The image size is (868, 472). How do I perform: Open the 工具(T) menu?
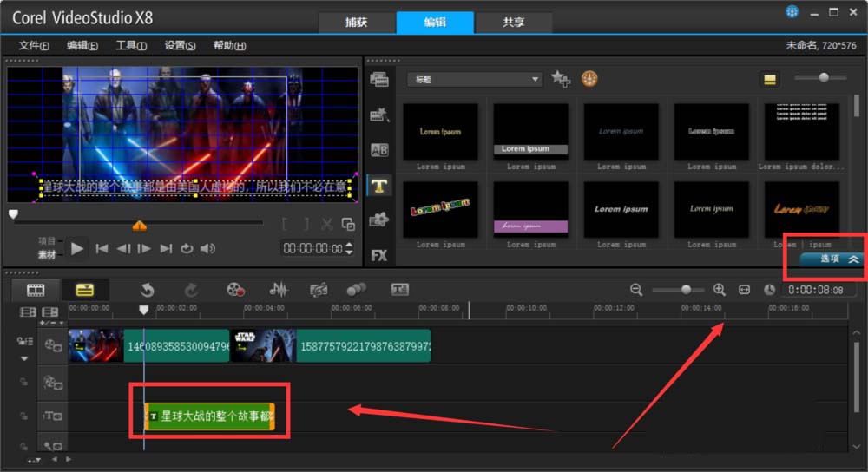coord(131,46)
